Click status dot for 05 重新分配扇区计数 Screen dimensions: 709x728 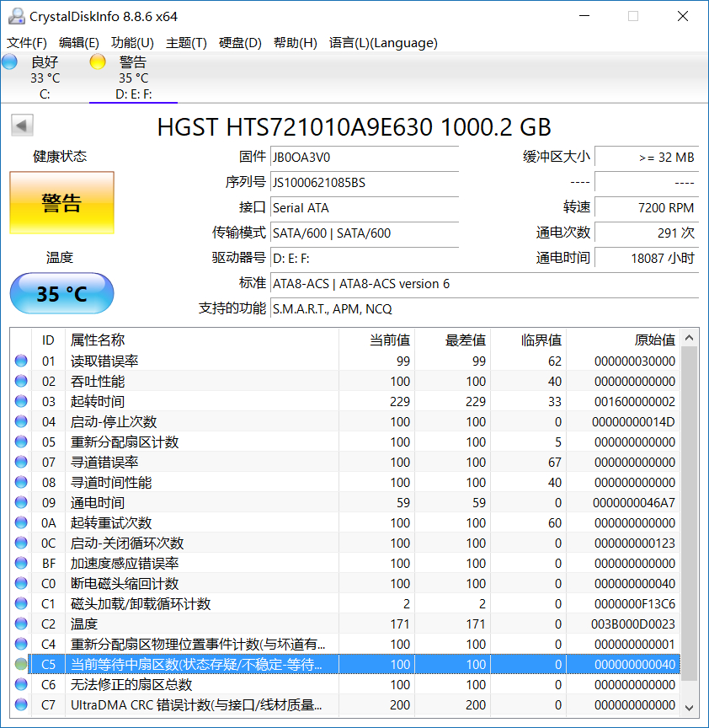(21, 442)
